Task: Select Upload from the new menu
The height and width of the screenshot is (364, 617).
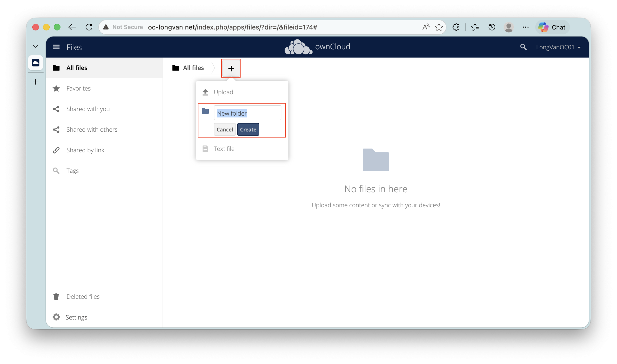Action: (223, 92)
